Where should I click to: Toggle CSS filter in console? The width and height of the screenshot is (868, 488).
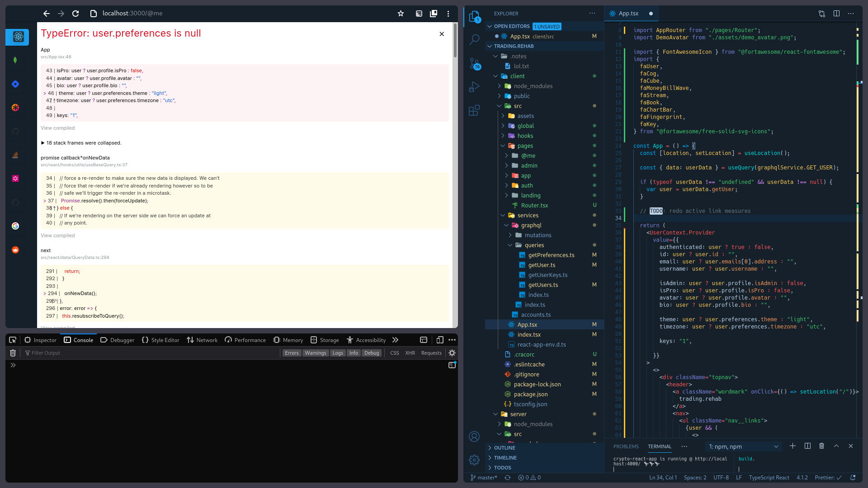pos(395,353)
